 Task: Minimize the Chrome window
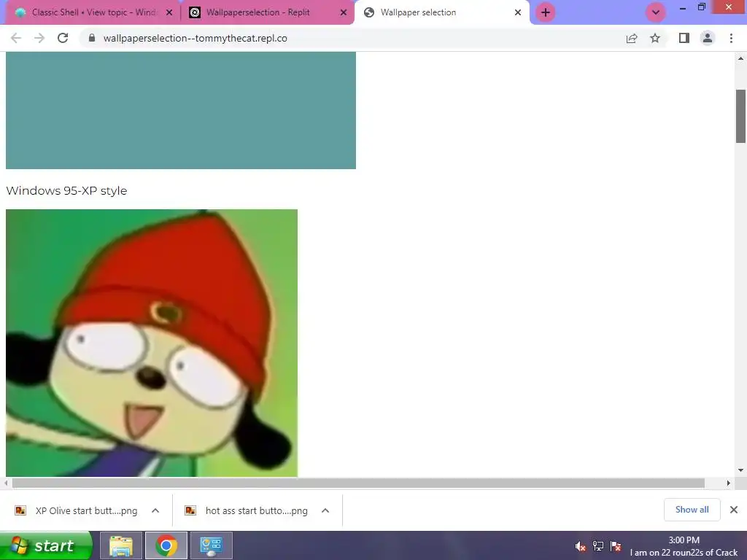coord(683,7)
